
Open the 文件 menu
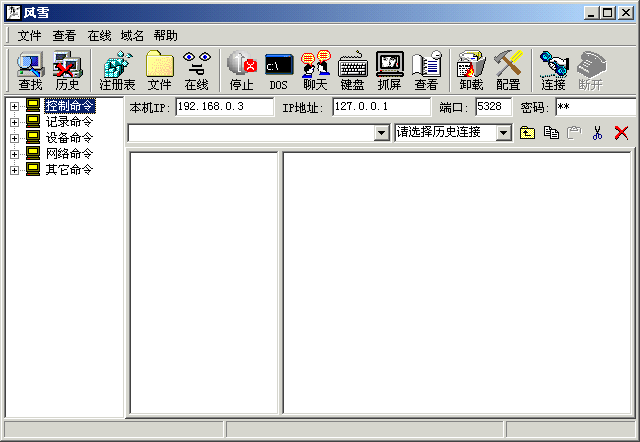coord(29,35)
